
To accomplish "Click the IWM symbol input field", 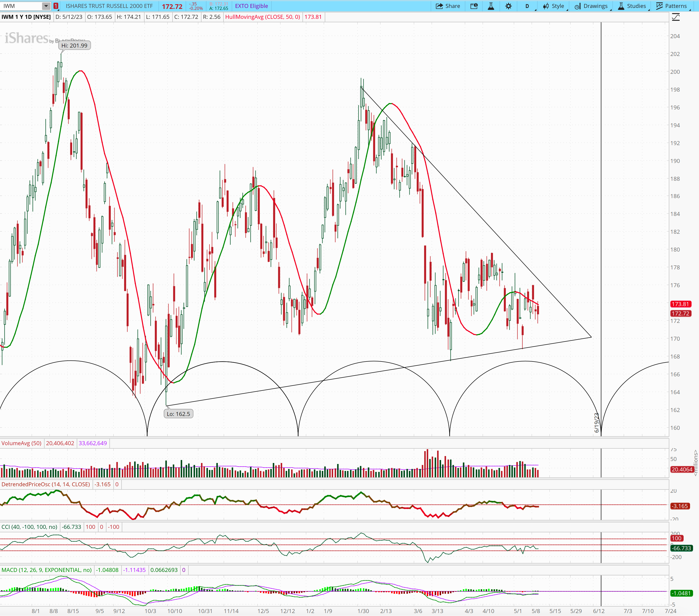I will tap(22, 6).
